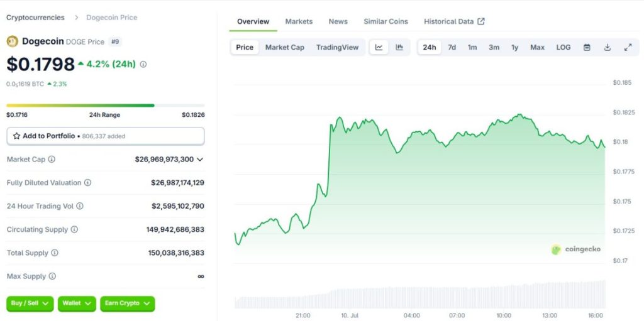The image size is (644, 321).
Task: Click info icon next to Total Supply
Action: pyautogui.click(x=55, y=253)
